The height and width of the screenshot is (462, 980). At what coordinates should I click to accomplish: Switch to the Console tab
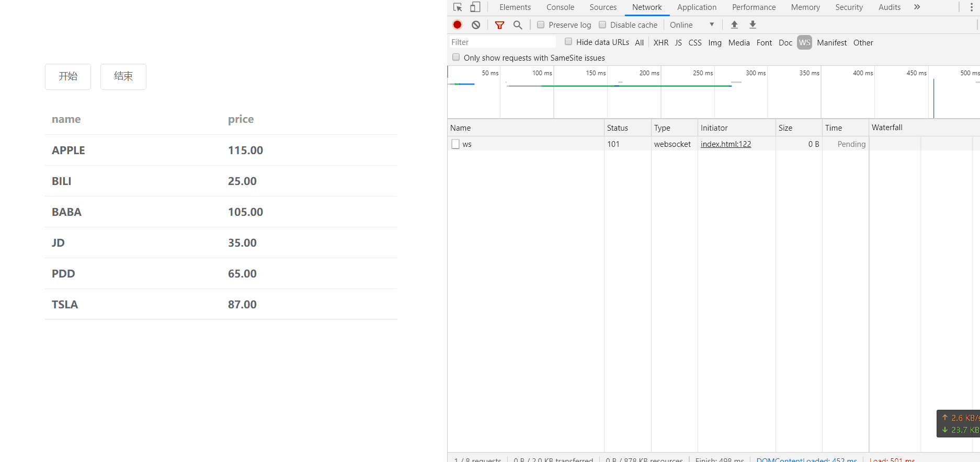click(x=560, y=7)
